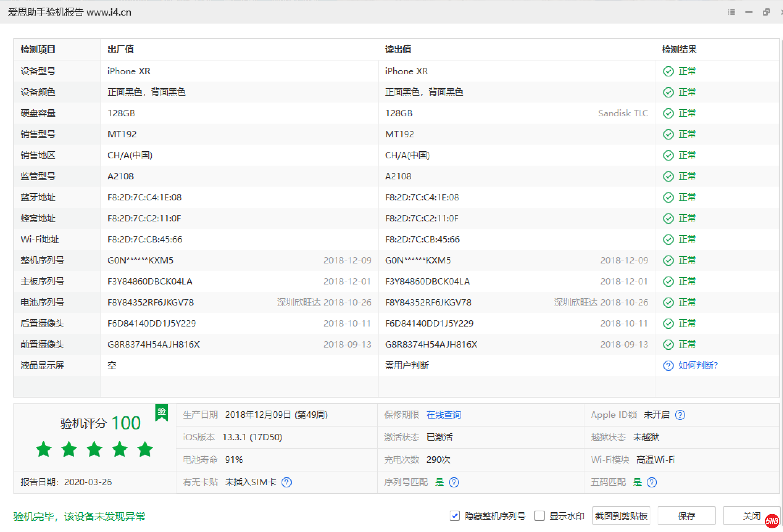Click the help icon next to 序列号匹配

pos(454,482)
